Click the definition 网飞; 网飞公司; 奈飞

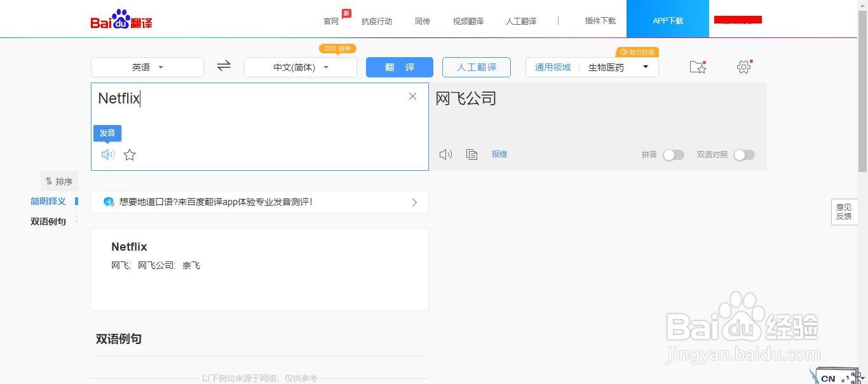tap(156, 265)
